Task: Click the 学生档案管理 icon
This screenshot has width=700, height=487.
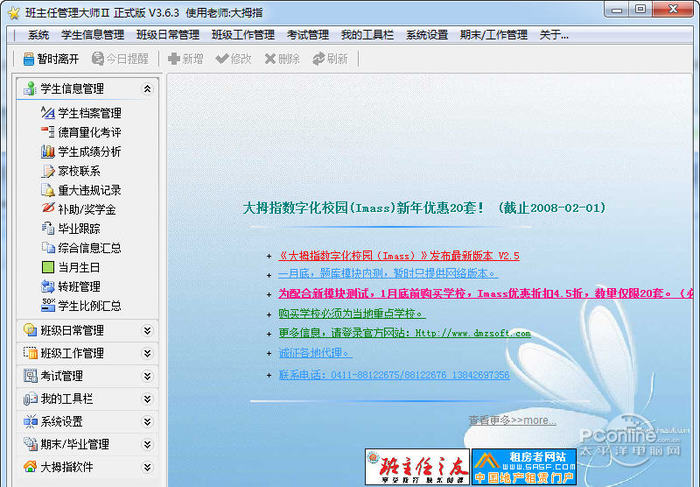Action: click(48, 113)
